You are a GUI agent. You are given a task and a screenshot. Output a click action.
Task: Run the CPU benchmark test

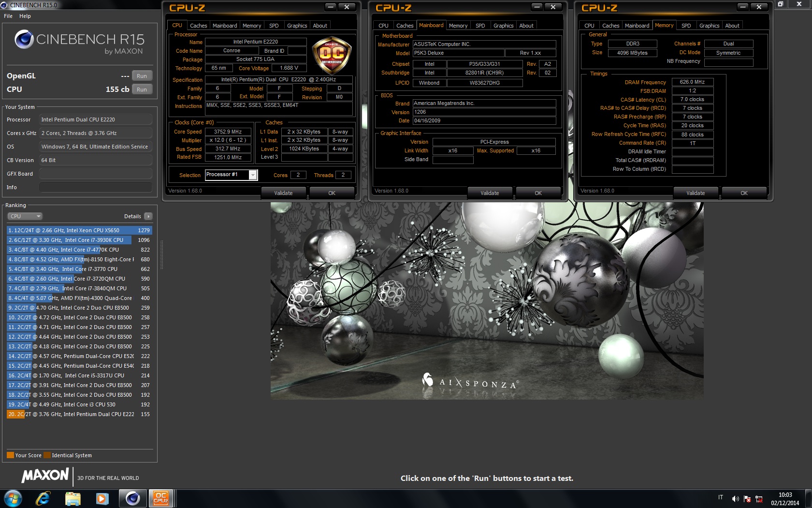(142, 90)
